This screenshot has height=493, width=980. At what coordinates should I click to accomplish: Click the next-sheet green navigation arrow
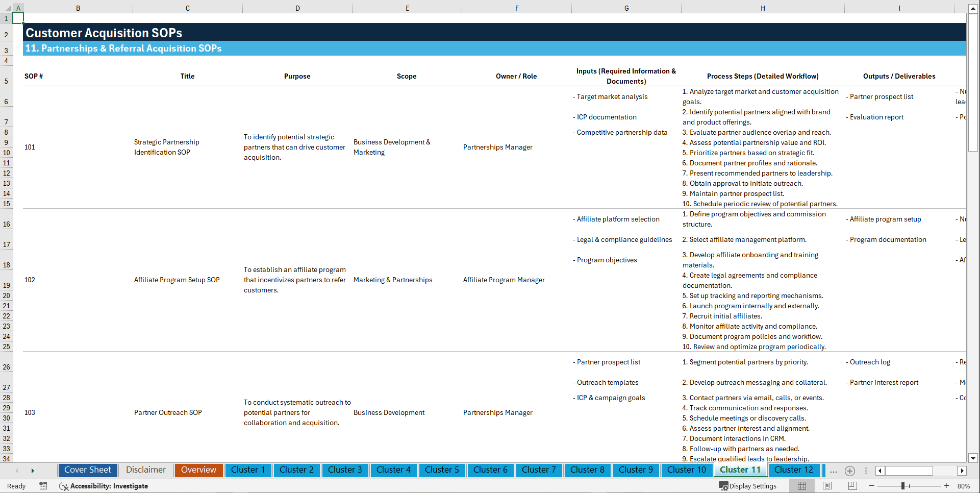[x=33, y=471]
